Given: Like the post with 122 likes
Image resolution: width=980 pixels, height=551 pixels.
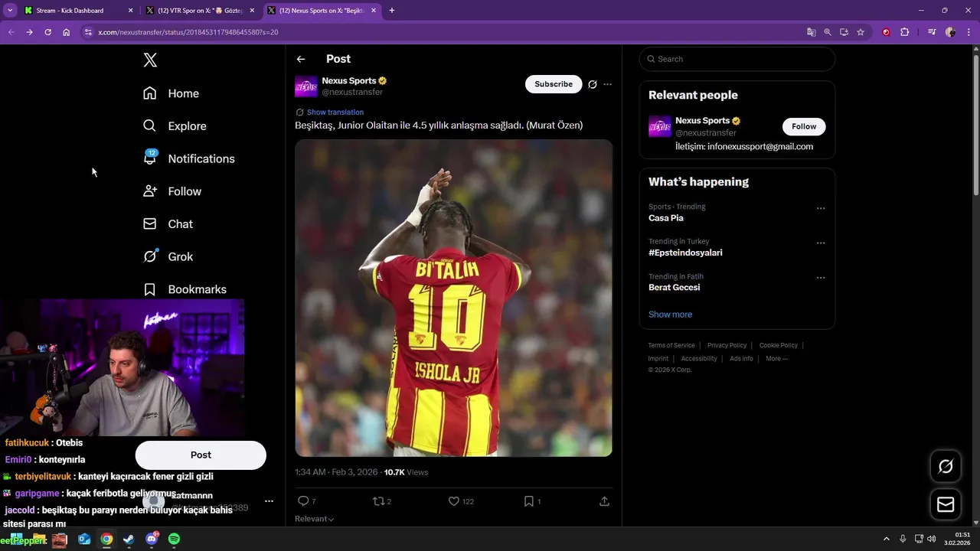Looking at the screenshot, I should tap(454, 501).
